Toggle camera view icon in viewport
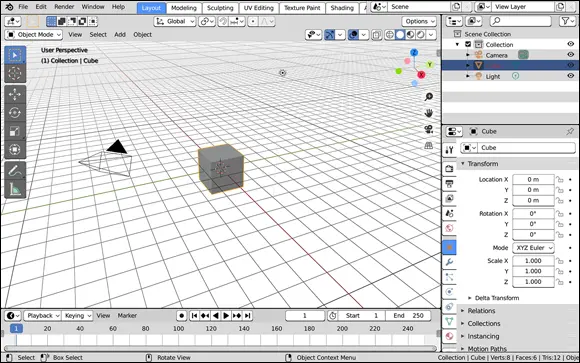The image size is (580, 363). tap(428, 129)
